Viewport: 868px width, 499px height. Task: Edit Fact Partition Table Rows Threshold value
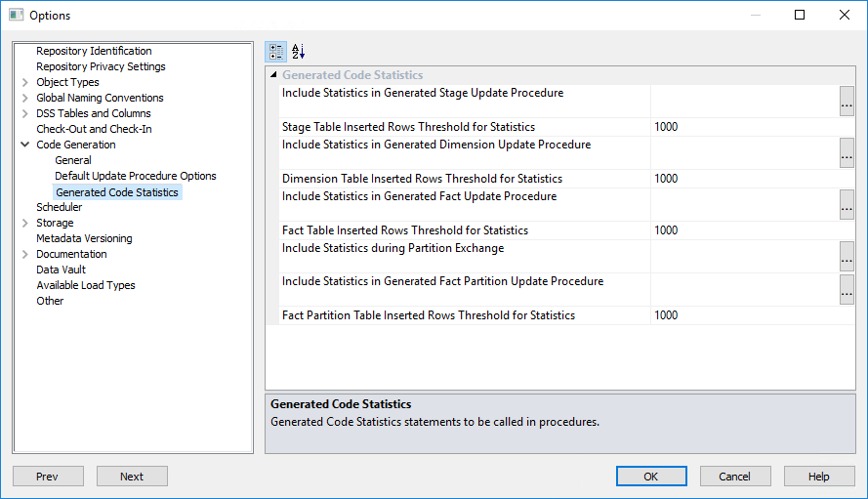click(742, 315)
